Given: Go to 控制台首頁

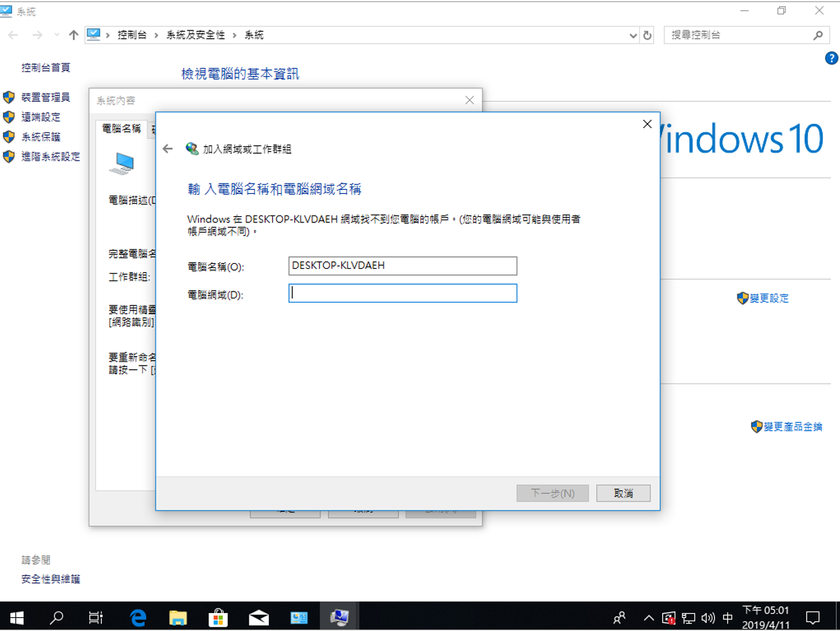Looking at the screenshot, I should pos(46,68).
